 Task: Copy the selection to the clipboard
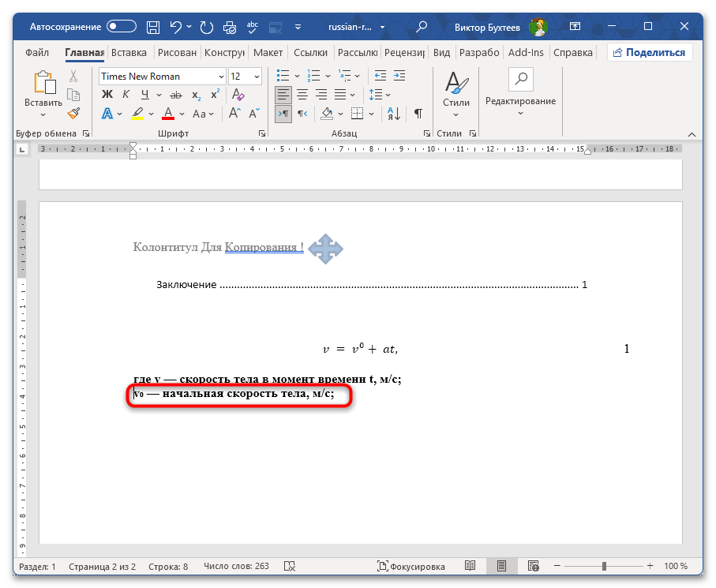[x=73, y=95]
